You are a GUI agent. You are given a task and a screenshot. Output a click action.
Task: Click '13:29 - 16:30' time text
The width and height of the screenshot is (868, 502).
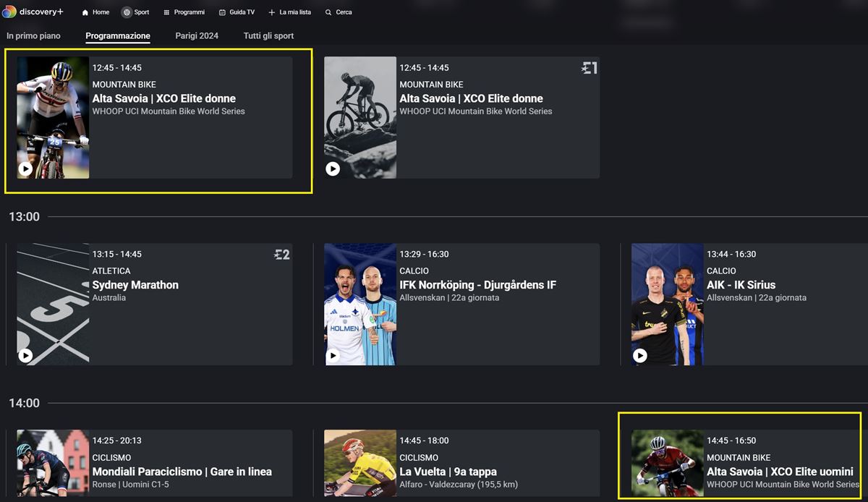pos(424,255)
